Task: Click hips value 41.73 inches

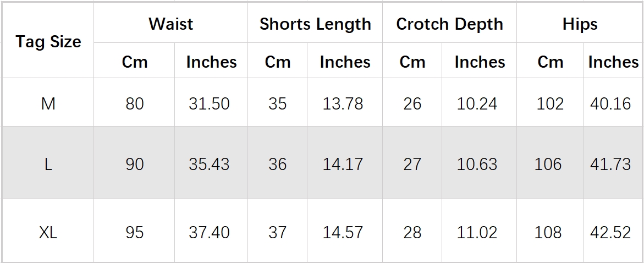Action: point(610,164)
